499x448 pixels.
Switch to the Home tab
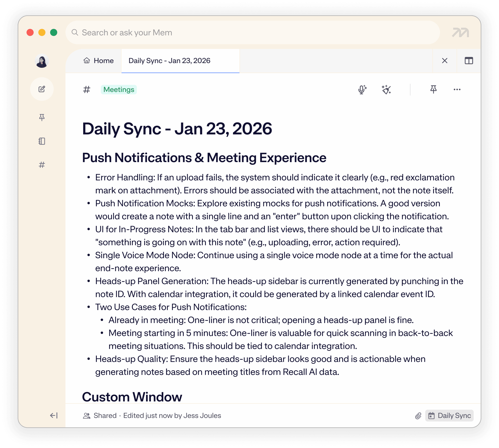click(x=99, y=61)
